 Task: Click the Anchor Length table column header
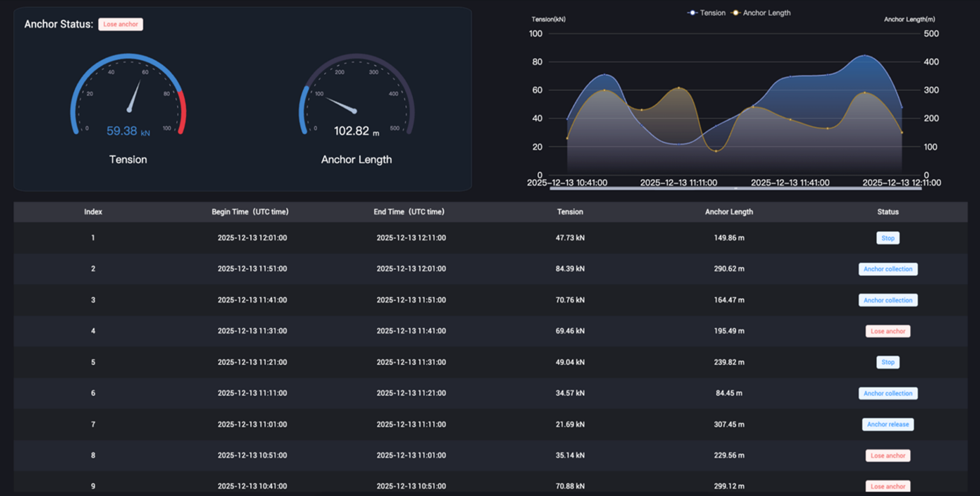[x=728, y=212]
